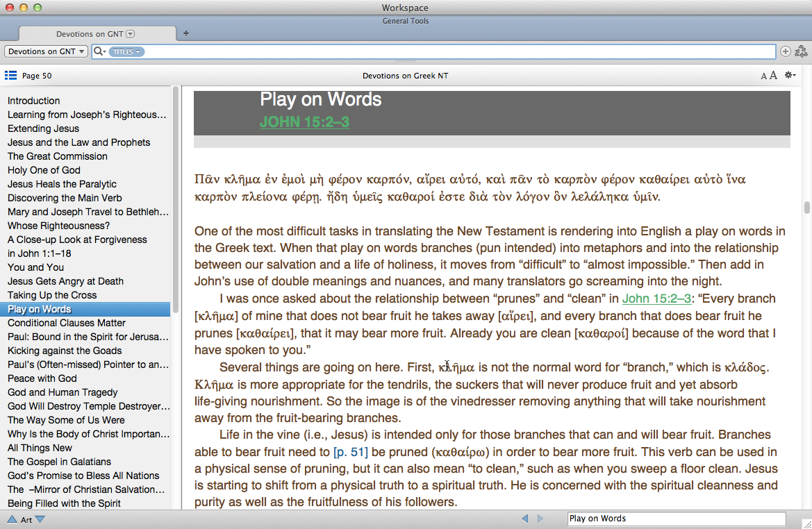Image resolution: width=812 pixels, height=529 pixels.
Task: Open Taking Up the Cross entry
Action: pyautogui.click(x=52, y=295)
